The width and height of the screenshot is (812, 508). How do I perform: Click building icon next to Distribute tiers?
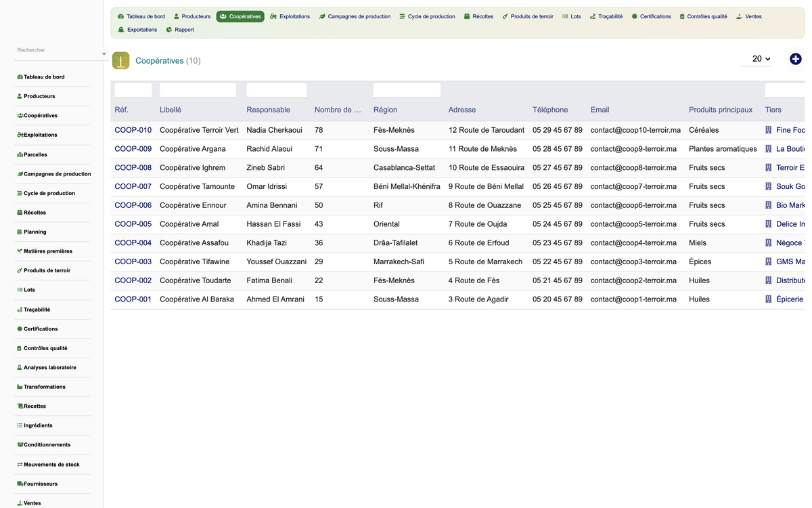[x=769, y=280]
